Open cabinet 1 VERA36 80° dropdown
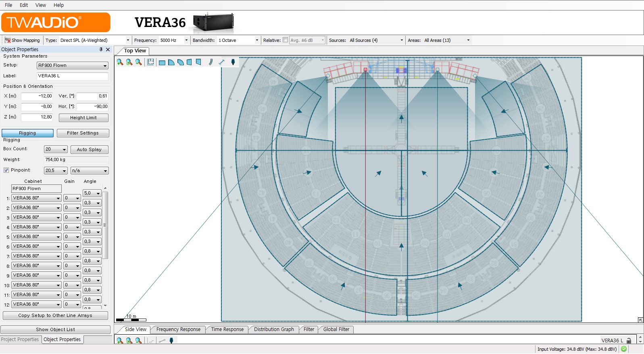Viewport: 644px width, 354px height. [x=36, y=198]
